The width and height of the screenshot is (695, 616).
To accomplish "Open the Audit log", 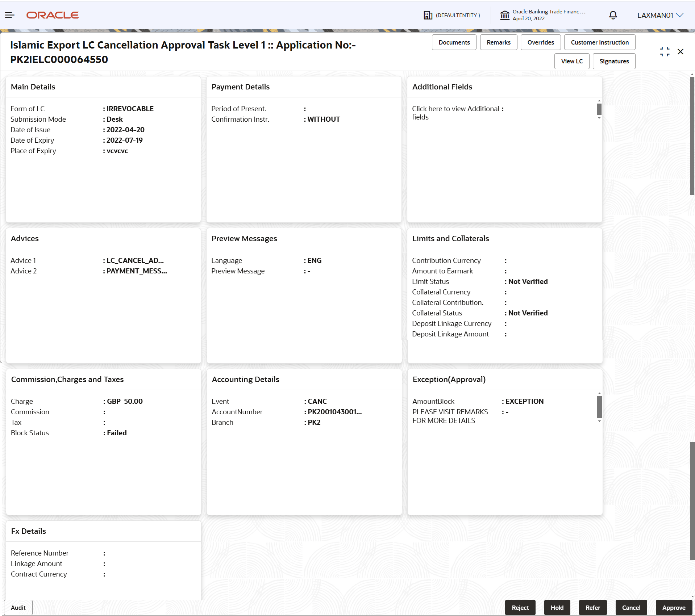I will [x=18, y=607].
